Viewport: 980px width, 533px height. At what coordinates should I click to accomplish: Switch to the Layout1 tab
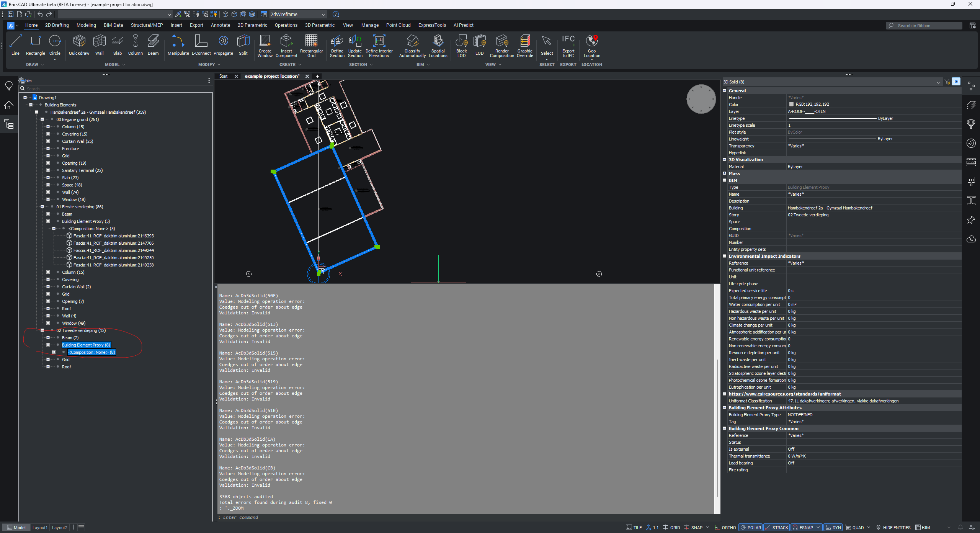40,528
